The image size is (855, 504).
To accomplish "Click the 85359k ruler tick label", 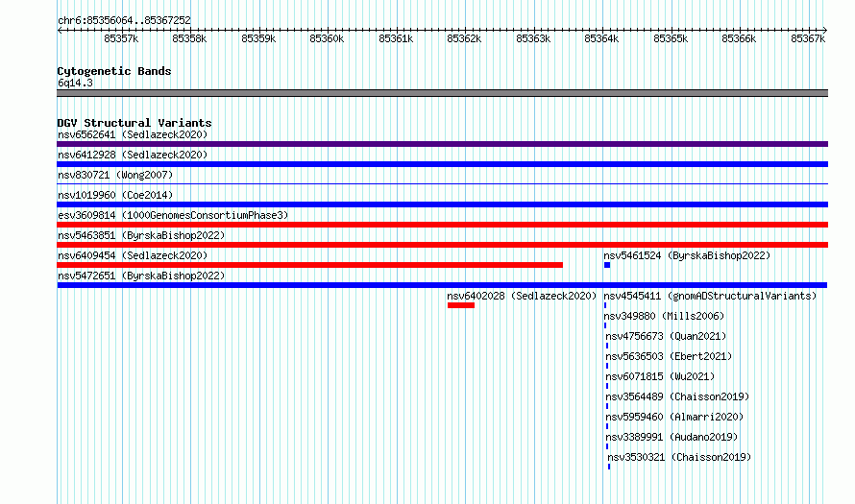I will [x=258, y=38].
